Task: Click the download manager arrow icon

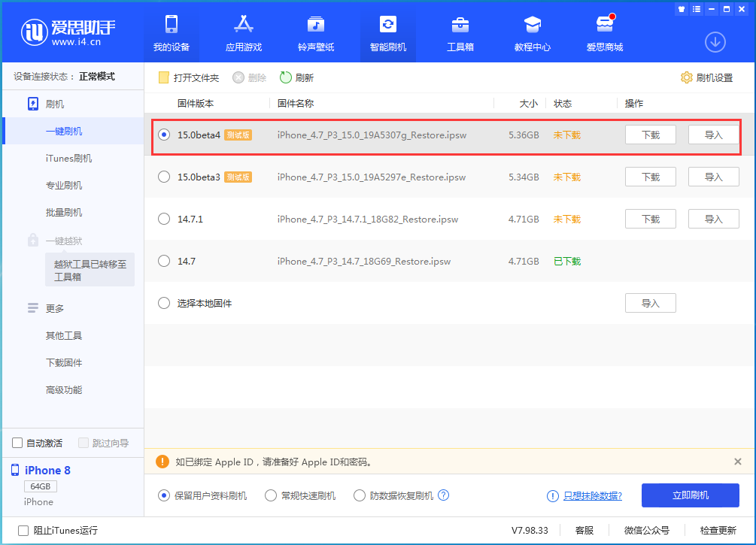Action: coord(715,42)
